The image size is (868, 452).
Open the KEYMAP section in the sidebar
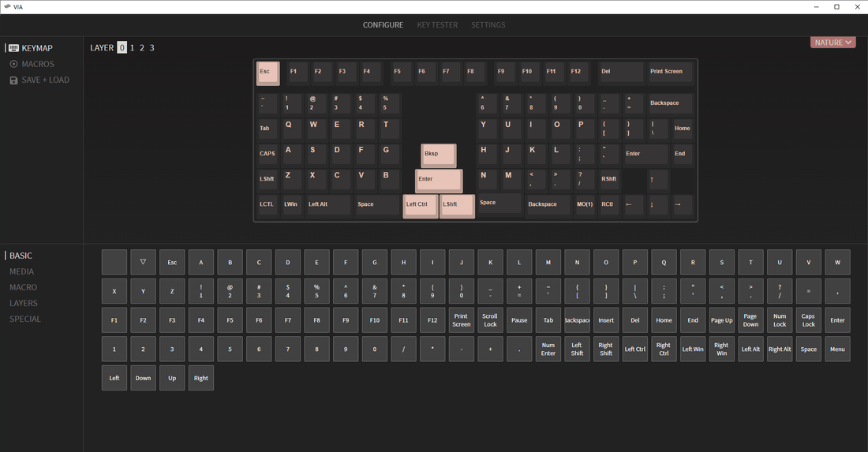pyautogui.click(x=36, y=48)
